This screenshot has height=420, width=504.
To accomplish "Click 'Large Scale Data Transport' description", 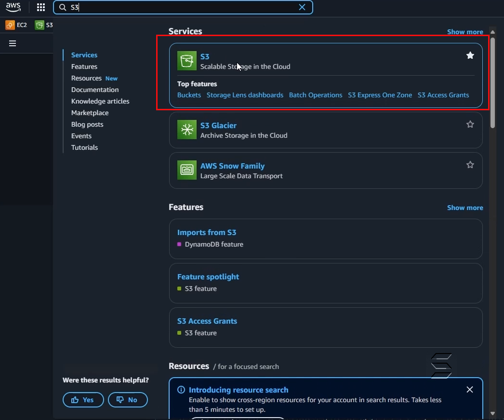I will (x=241, y=176).
